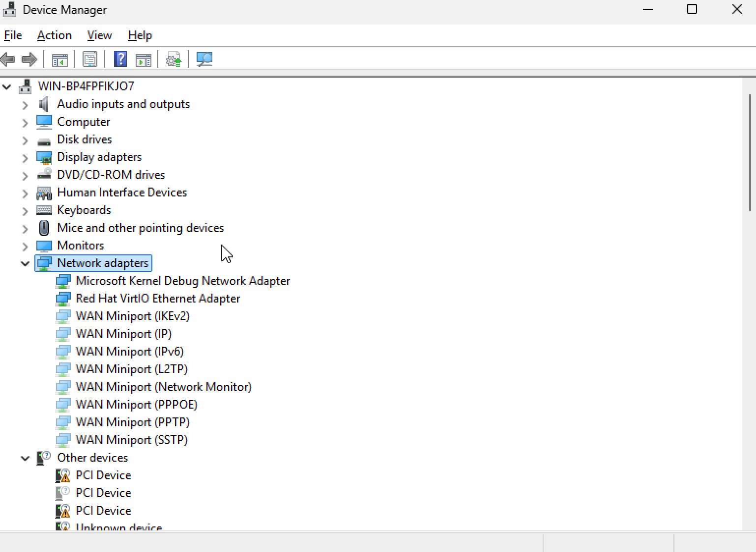The height and width of the screenshot is (552, 756).
Task: Select "WAN Miniport (PPTP)" entry
Action: pos(133,422)
